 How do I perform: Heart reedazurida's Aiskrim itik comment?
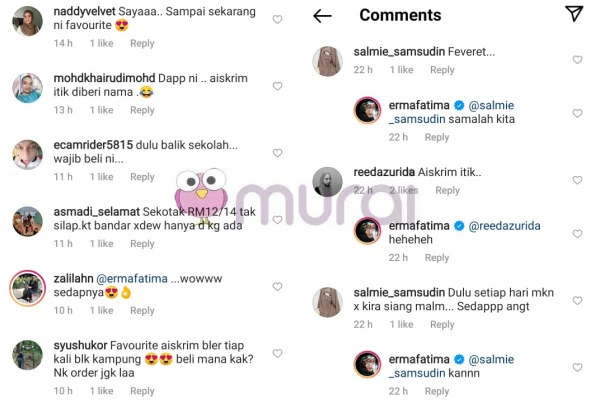click(577, 180)
